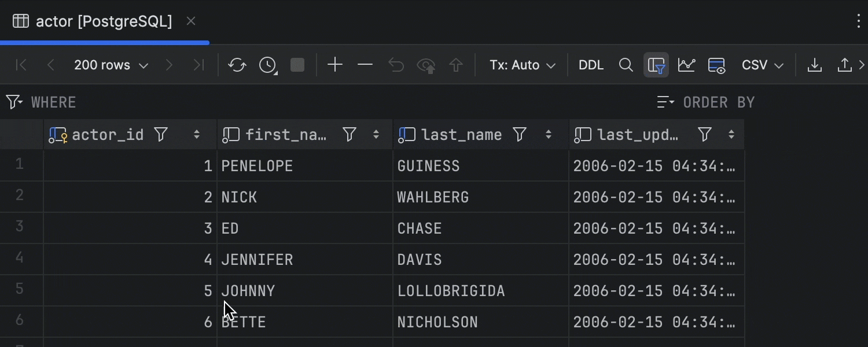Open the View As table-eye icon
Screen dimensions: 868x347
716,65
